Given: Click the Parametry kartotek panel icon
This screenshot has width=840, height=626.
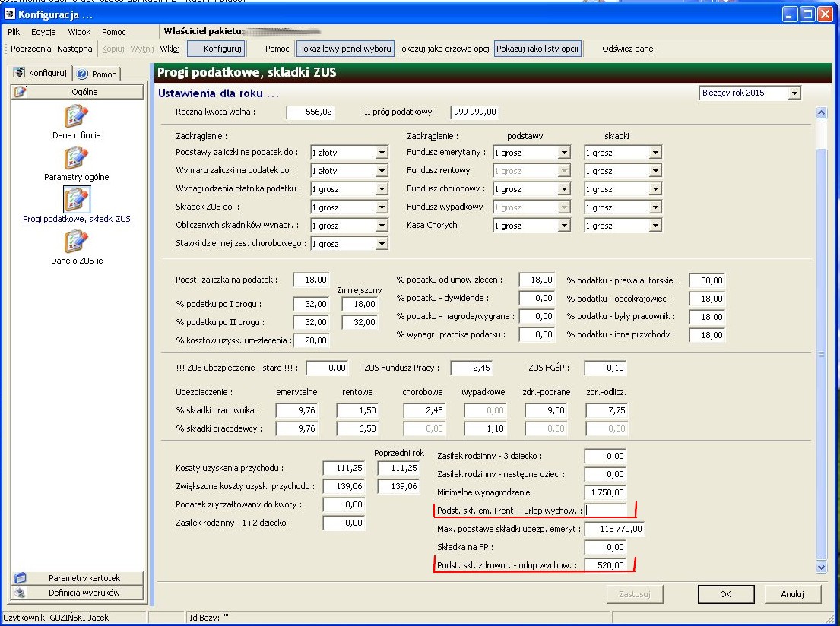Looking at the screenshot, I should tap(21, 578).
